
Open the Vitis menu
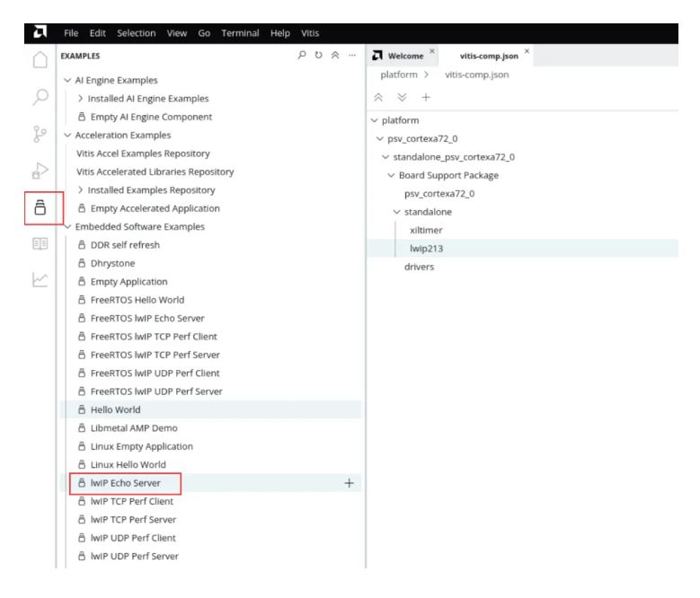click(310, 33)
